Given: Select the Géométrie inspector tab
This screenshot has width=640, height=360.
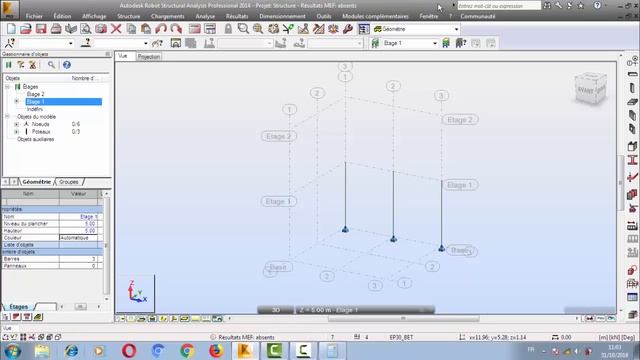Looking at the screenshot, I should click(x=37, y=182).
